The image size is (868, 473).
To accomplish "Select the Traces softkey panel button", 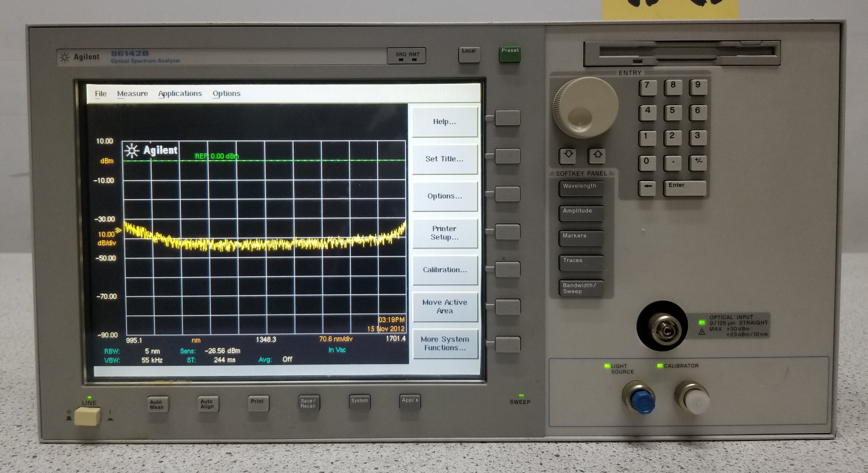I will click(x=581, y=263).
